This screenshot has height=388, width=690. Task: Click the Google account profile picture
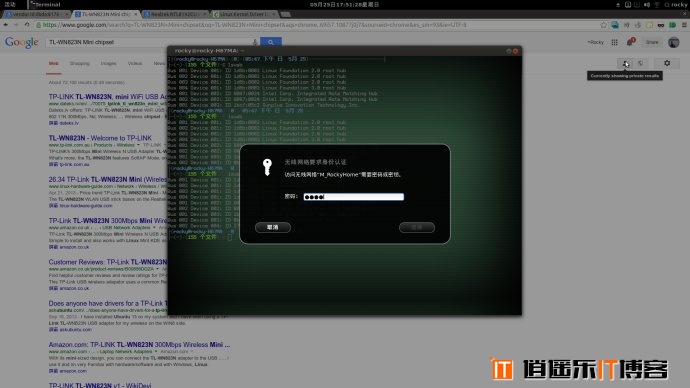click(x=673, y=42)
